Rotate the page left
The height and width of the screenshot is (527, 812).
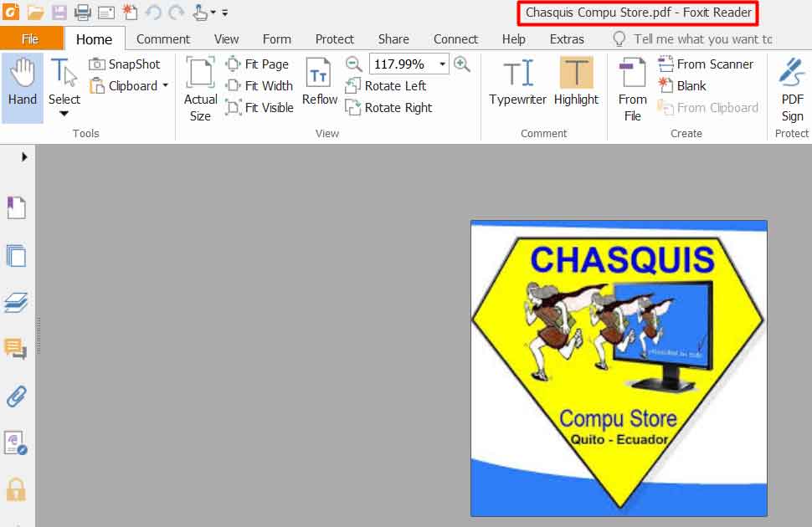pyautogui.click(x=386, y=86)
